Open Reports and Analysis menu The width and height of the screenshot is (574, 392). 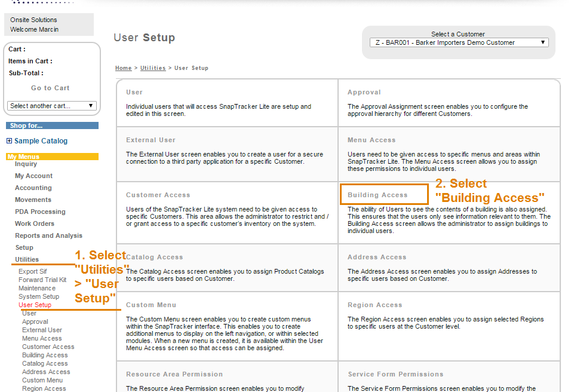(48, 235)
